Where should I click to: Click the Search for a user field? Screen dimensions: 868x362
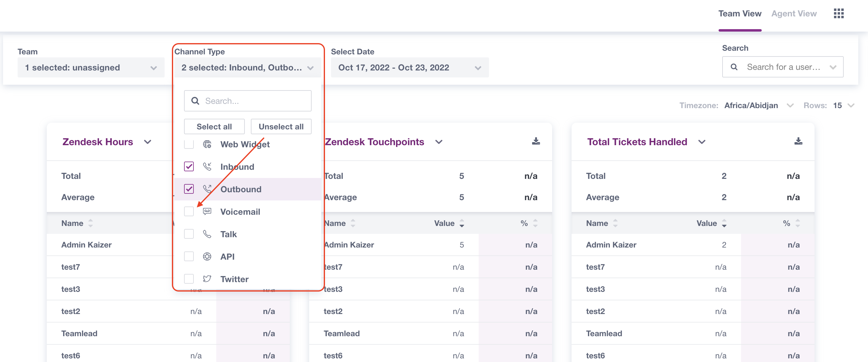(782, 67)
